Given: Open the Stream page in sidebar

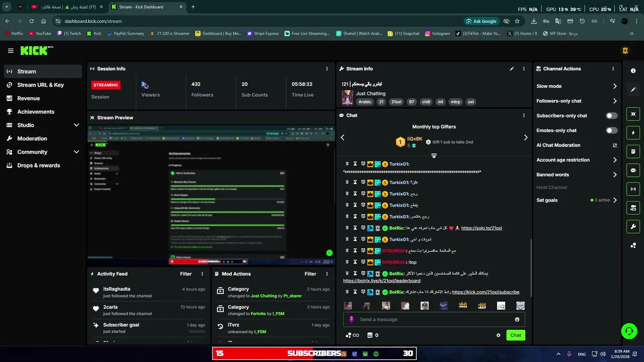Looking at the screenshot, I should [42, 71].
